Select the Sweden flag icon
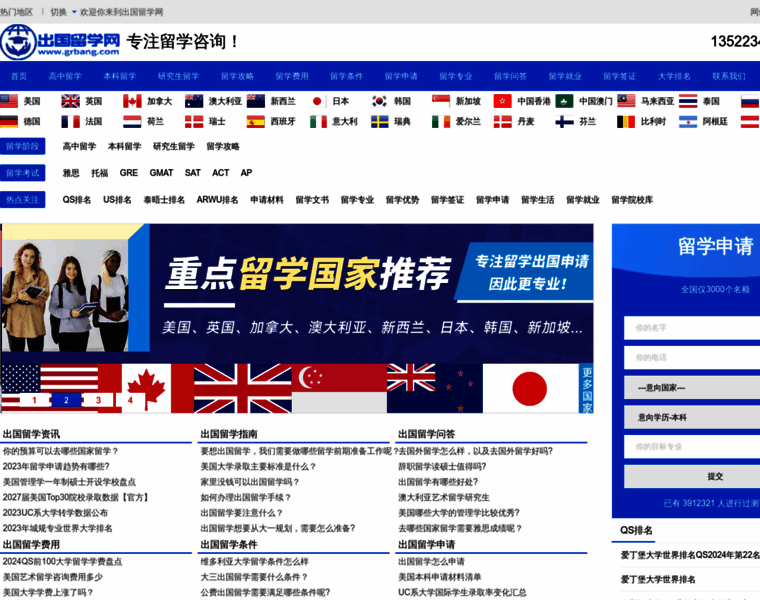Screen dimensions: 760x600 [x=380, y=121]
